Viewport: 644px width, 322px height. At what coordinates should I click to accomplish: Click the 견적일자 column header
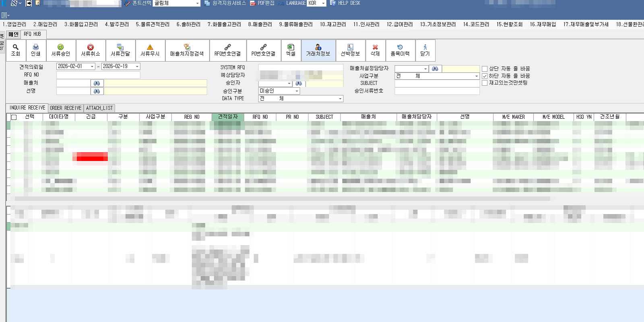(x=228, y=117)
